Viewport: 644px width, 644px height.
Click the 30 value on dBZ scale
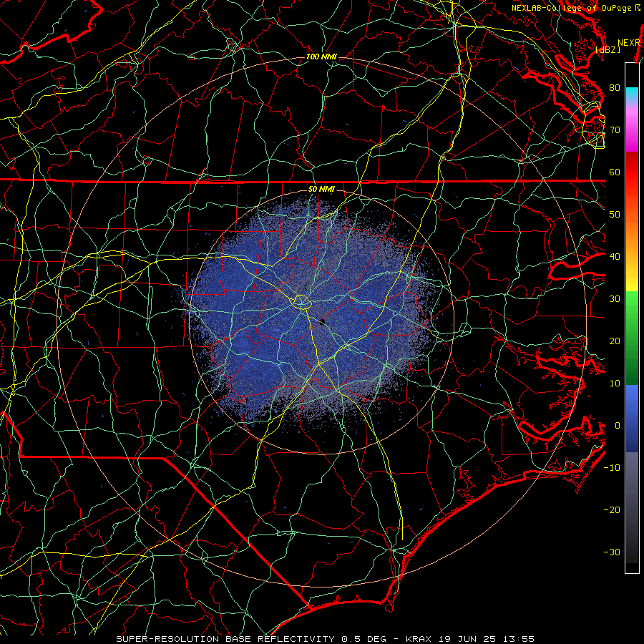[x=615, y=299]
